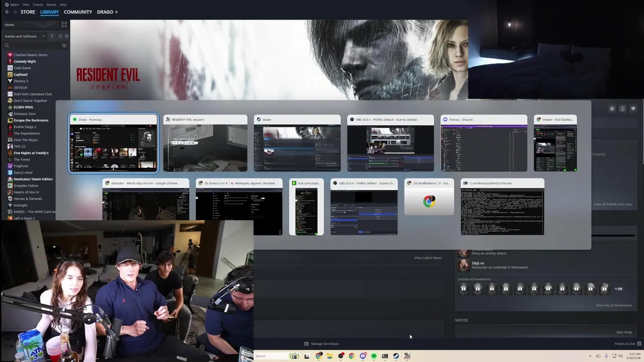Open the View menu
The height and width of the screenshot is (362, 644).
(26, 5)
